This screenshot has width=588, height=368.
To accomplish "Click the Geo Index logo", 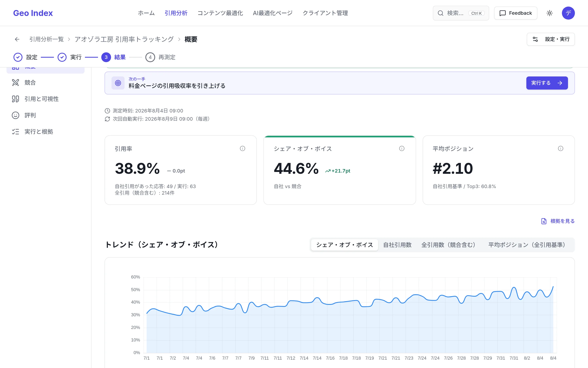I will pos(33,13).
